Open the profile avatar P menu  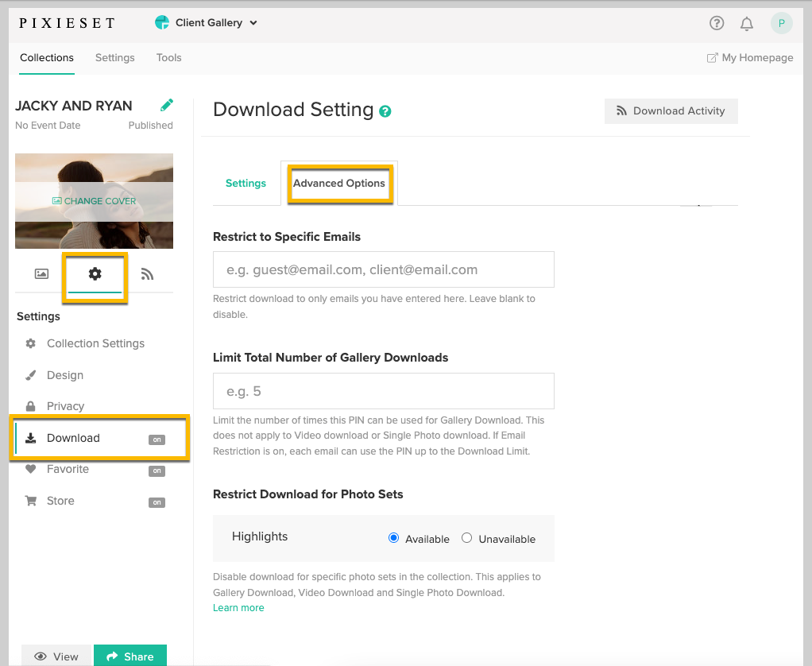782,23
